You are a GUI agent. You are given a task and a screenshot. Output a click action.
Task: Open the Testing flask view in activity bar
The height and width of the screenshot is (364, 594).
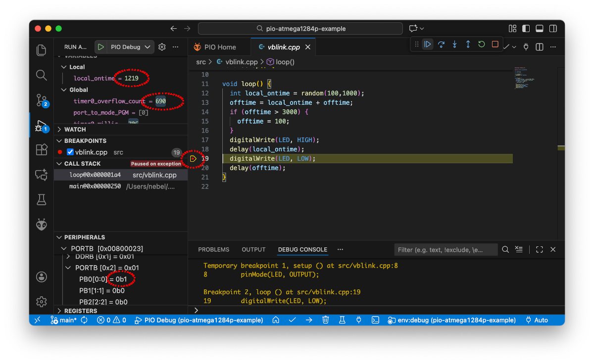tap(42, 199)
